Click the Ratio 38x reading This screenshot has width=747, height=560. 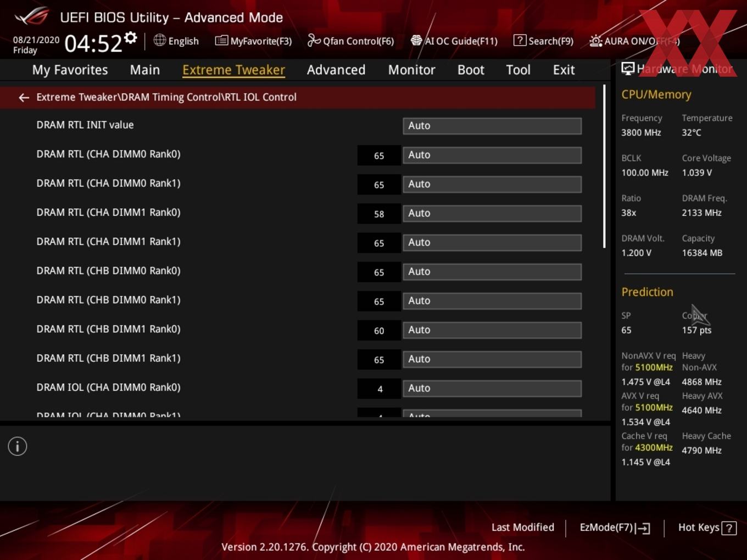click(628, 212)
